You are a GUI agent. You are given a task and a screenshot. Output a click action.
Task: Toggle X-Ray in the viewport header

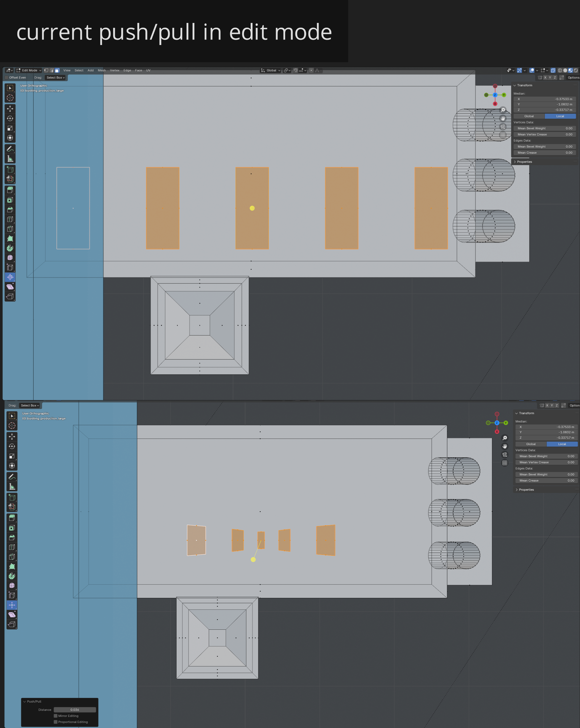pyautogui.click(x=553, y=71)
